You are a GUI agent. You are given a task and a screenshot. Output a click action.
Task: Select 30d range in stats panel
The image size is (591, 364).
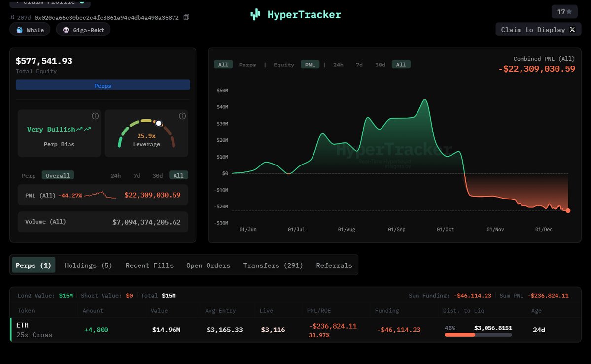pos(158,175)
